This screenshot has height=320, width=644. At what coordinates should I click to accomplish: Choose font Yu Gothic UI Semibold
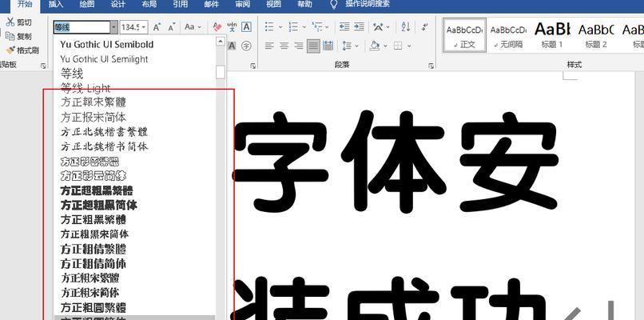coord(134,44)
